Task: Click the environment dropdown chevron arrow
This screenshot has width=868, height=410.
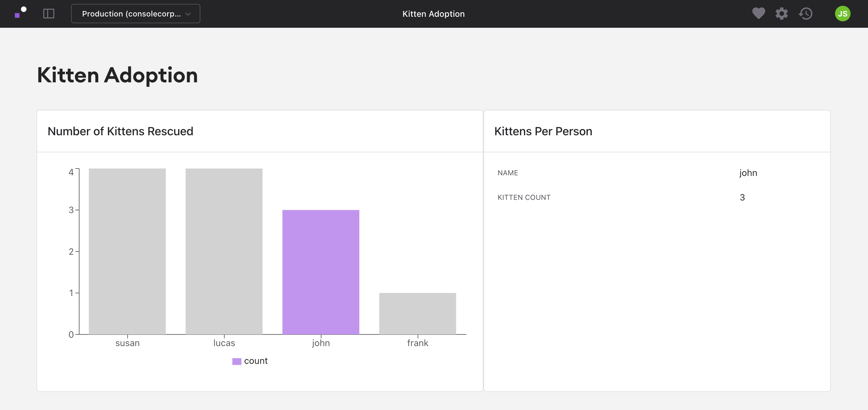Action: (x=188, y=14)
